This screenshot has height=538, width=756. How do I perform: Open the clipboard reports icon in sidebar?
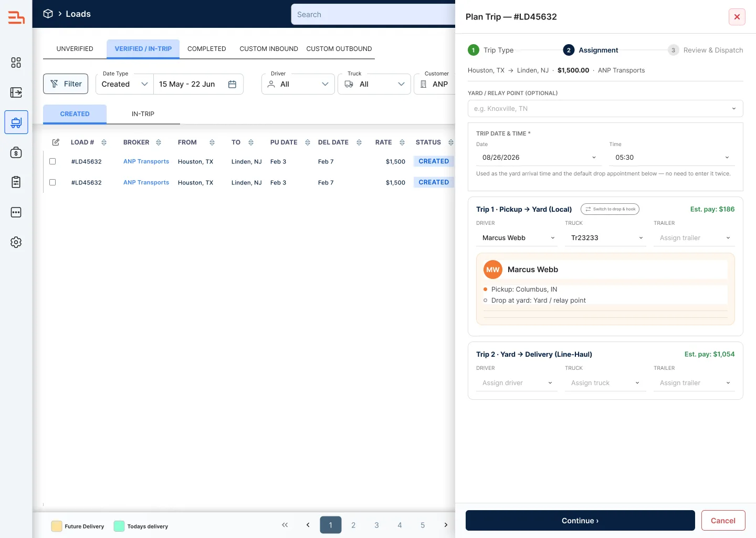16,182
